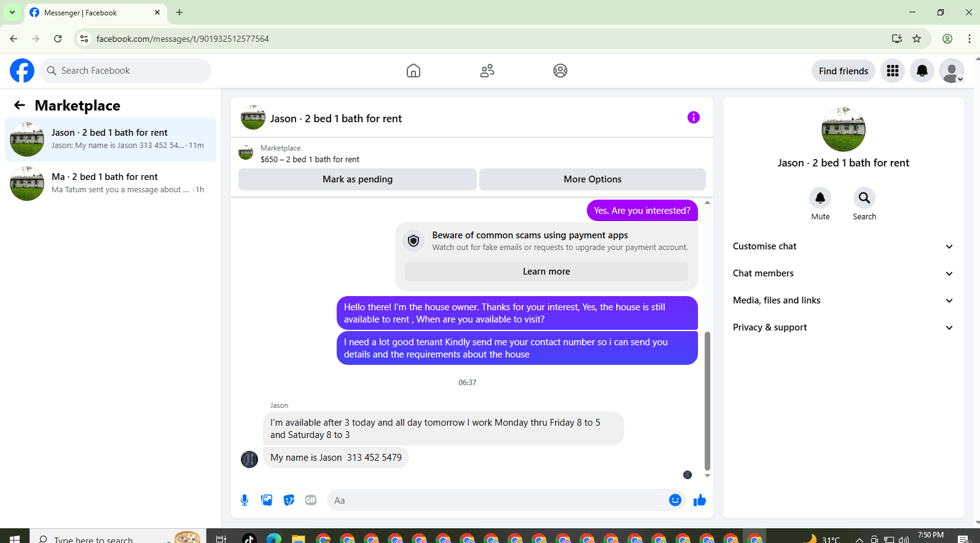Screen dimensions: 980x543
Task: Focus the Search Facebook field
Action: coord(125,71)
